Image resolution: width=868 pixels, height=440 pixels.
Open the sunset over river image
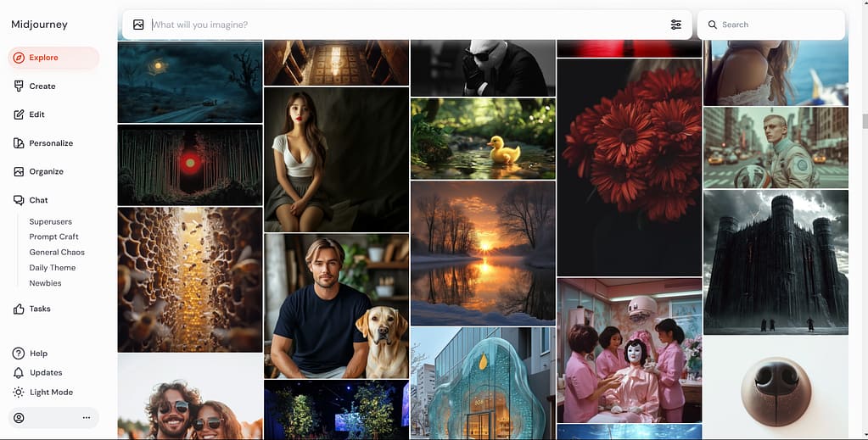[x=483, y=253]
